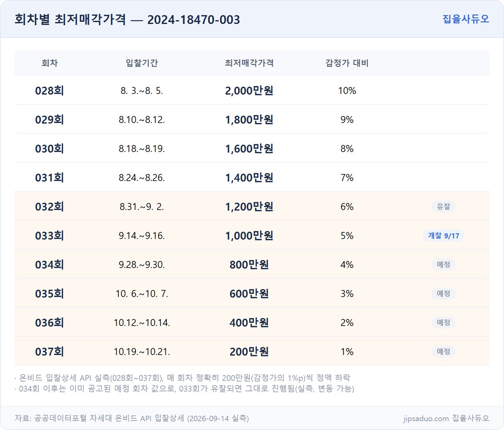Click the 감정가 대비 column header
504x430 pixels.
pos(347,63)
